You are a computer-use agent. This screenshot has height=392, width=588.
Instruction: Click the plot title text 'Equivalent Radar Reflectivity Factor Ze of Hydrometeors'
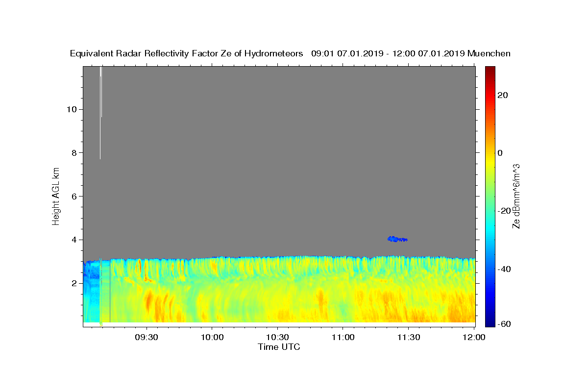point(187,54)
